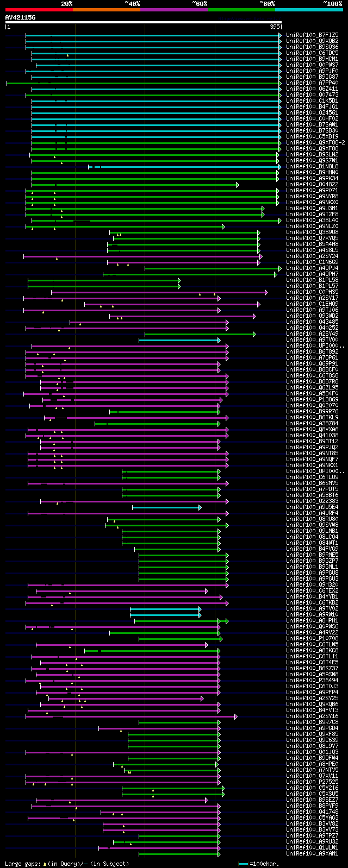Click the UniRef100_B9IG87 label
The height and width of the screenshot is (868, 348).
[312, 77]
